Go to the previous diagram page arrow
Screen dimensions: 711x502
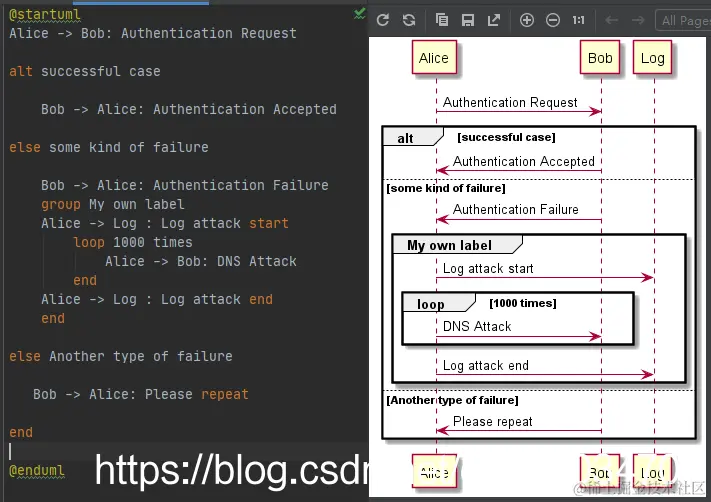612,20
